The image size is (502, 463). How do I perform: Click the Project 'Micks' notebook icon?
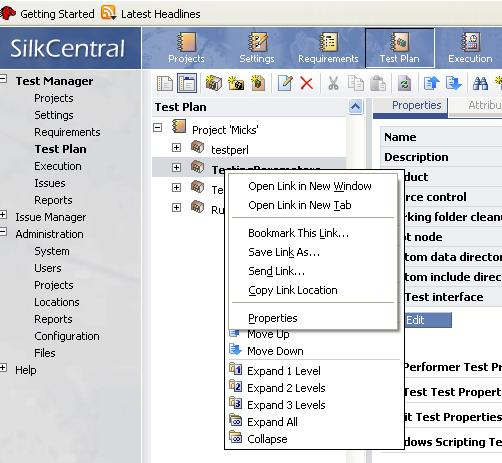(179, 127)
